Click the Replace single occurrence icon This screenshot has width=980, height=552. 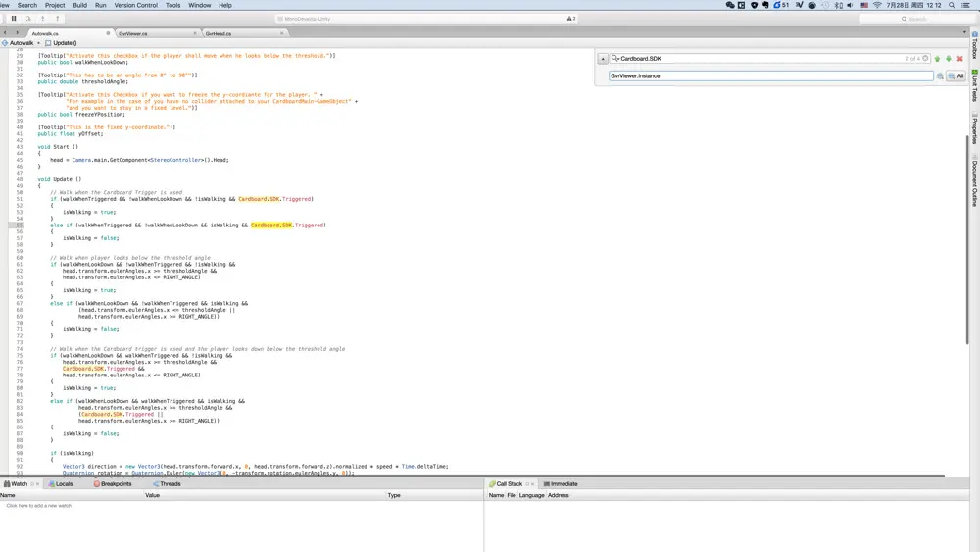[940, 75]
